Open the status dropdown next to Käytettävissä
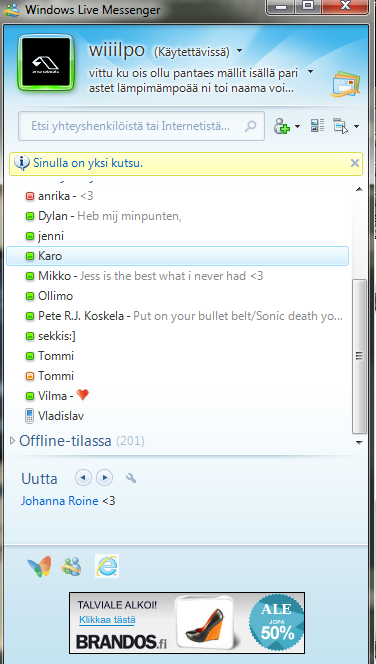The height and width of the screenshot is (664, 376). pyautogui.click(x=240, y=51)
